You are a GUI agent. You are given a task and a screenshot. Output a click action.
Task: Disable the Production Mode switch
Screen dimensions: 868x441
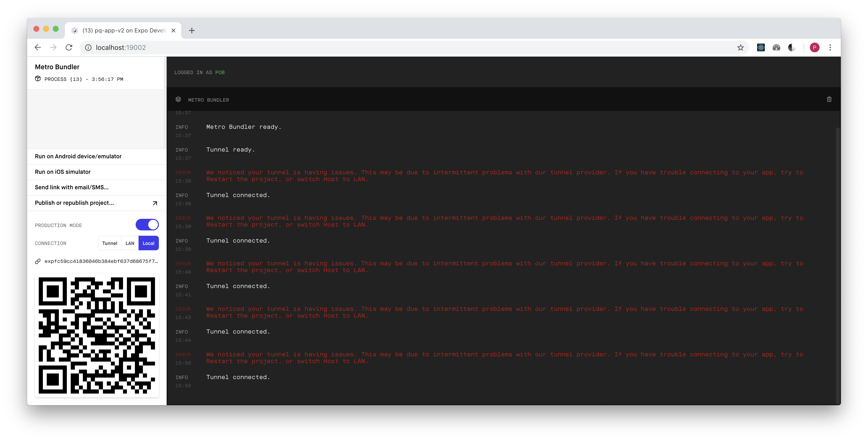(147, 225)
